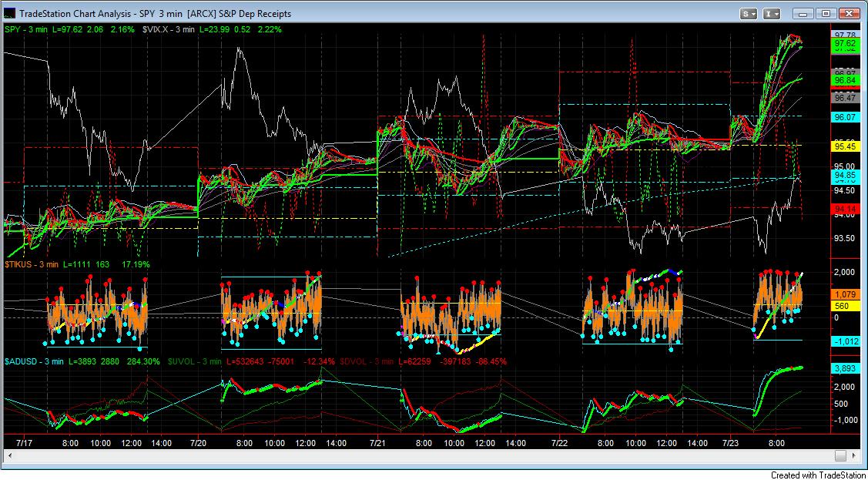Click the -1,000 label on ADUSD axis
Viewport: 868px width, 480px height.
coord(846,420)
